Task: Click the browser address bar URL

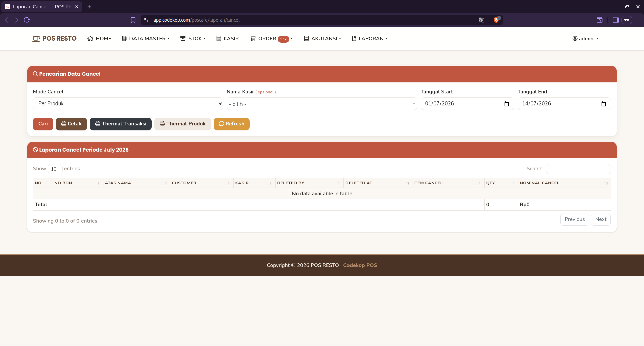Action: [x=197, y=20]
